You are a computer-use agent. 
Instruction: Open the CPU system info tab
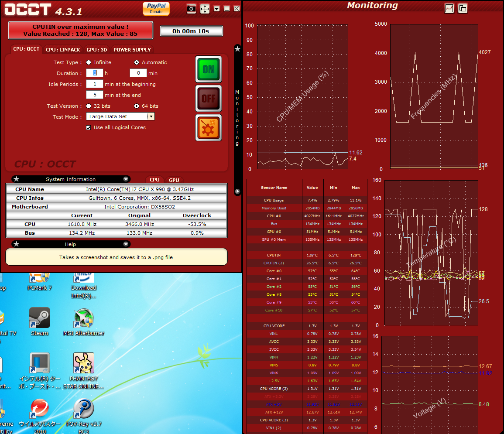click(x=154, y=180)
